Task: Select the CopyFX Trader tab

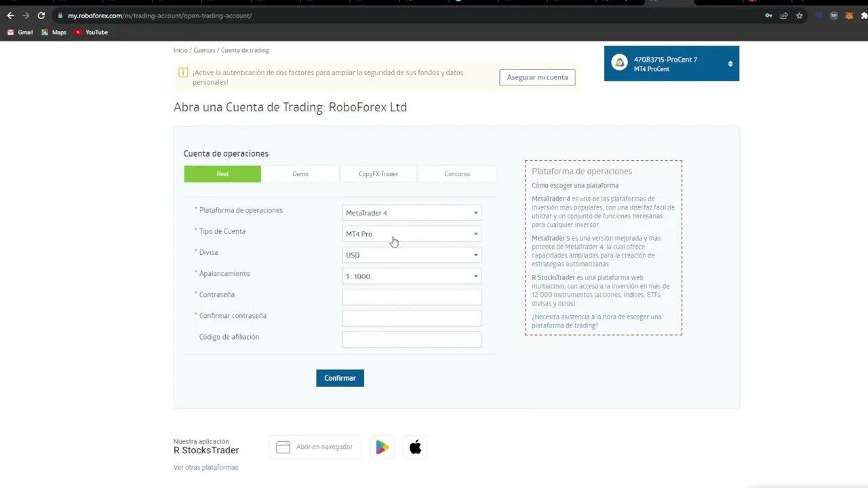Action: [x=378, y=174]
